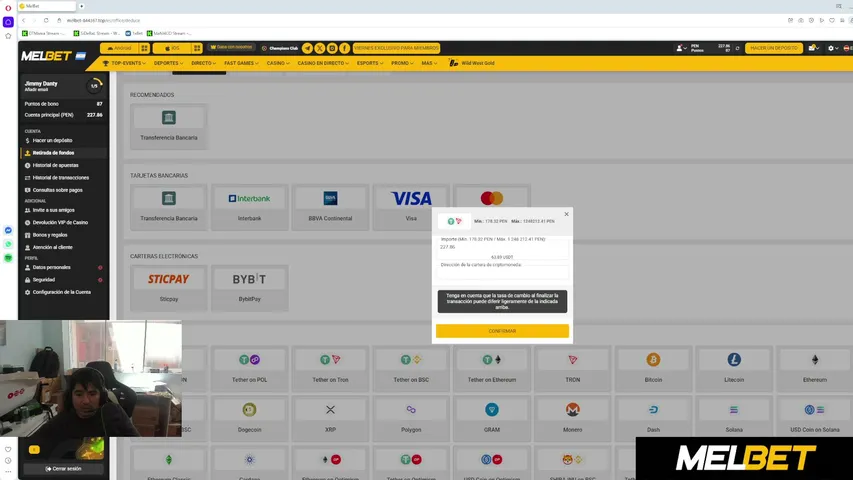Open the CASINO dropdown menu
Viewport: 853px width, 480px height.
pos(278,63)
